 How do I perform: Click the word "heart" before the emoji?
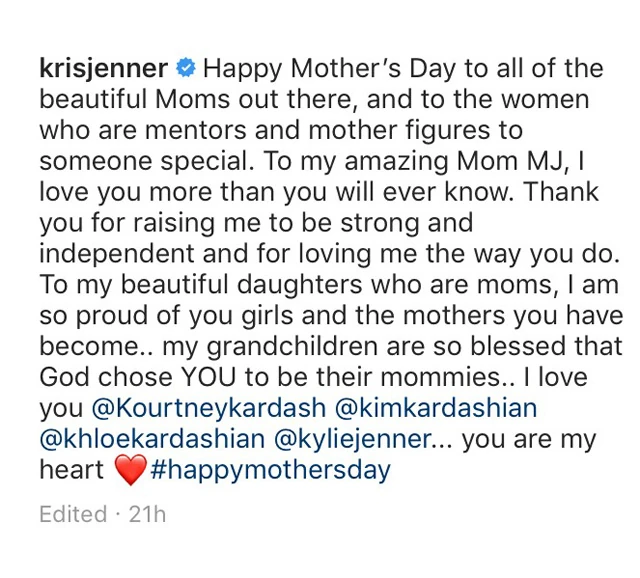point(71,470)
